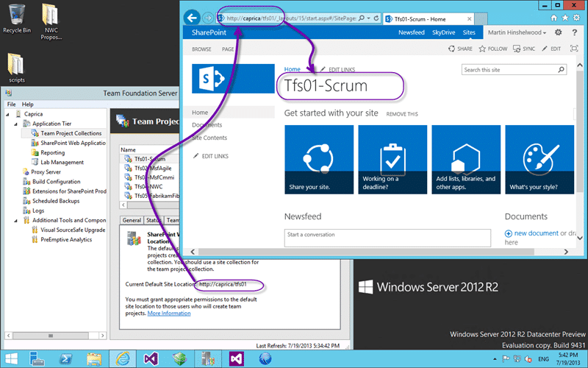The width and height of the screenshot is (588, 368).
Task: Switch to Internet Explorer on taskbar
Action: point(122,359)
